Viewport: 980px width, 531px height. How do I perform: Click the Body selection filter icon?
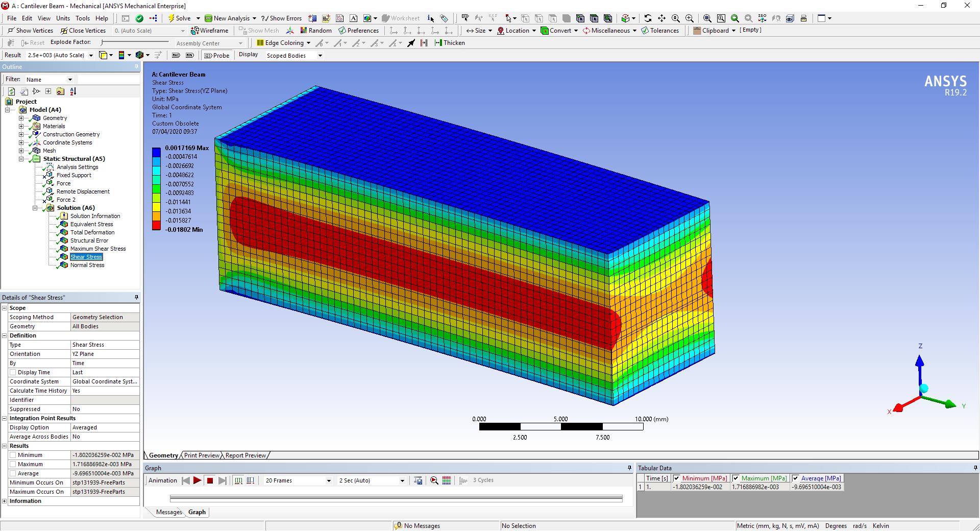(567, 18)
